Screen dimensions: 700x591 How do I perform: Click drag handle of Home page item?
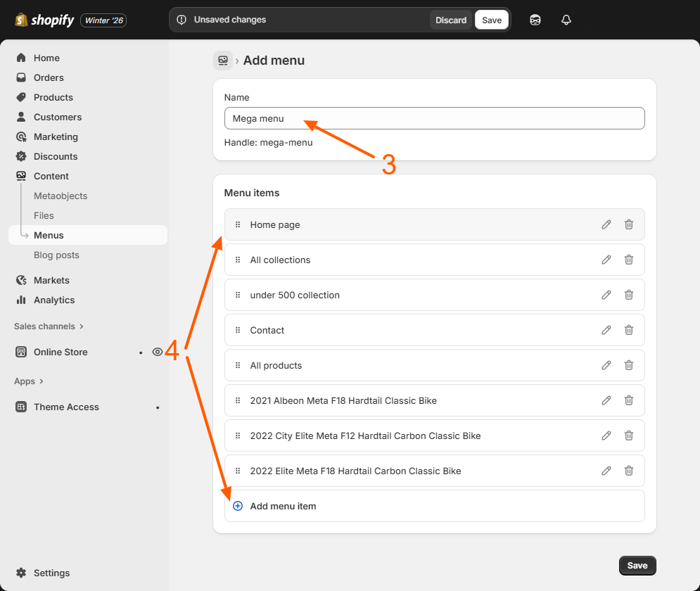238,224
